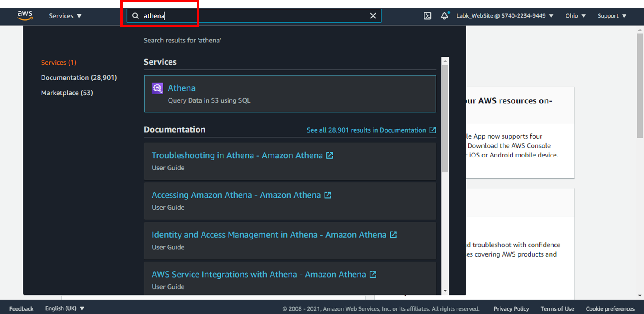The image size is (644, 314).
Task: Click the Athena service purple icon
Action: (x=157, y=88)
